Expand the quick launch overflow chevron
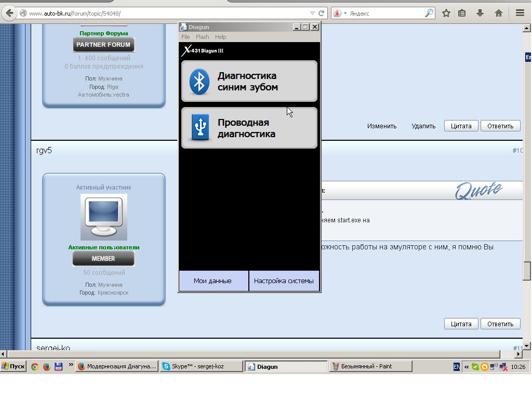Screen dimensions: 532x399 [x=71, y=365]
